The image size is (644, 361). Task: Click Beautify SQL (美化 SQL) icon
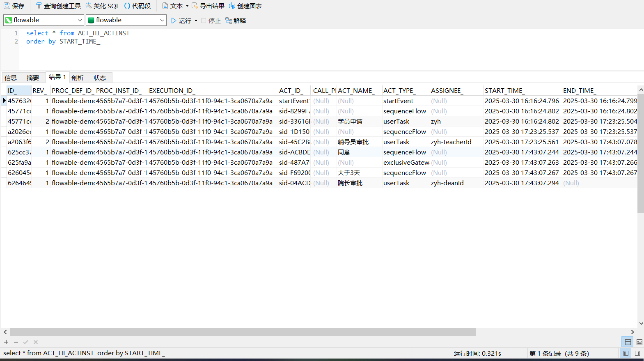pyautogui.click(x=89, y=6)
